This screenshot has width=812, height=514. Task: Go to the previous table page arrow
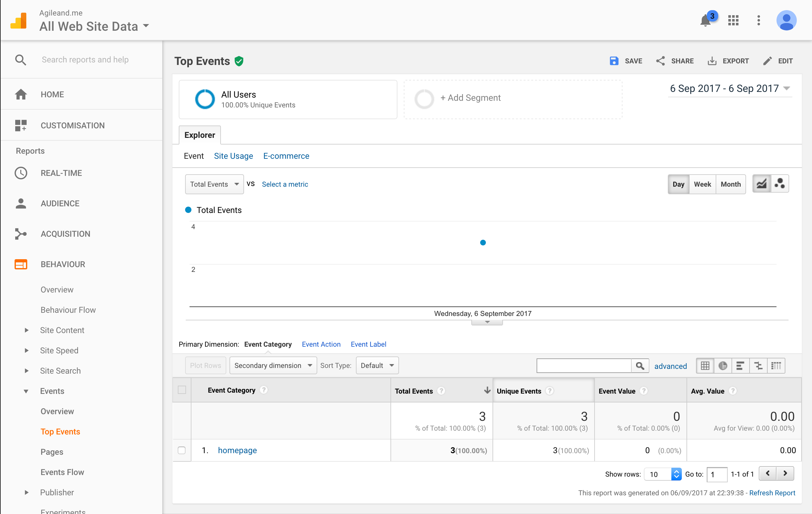768,473
